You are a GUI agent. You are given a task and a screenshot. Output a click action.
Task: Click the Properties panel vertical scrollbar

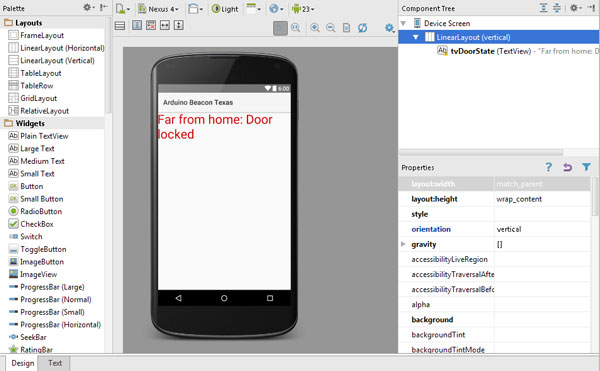click(x=595, y=196)
